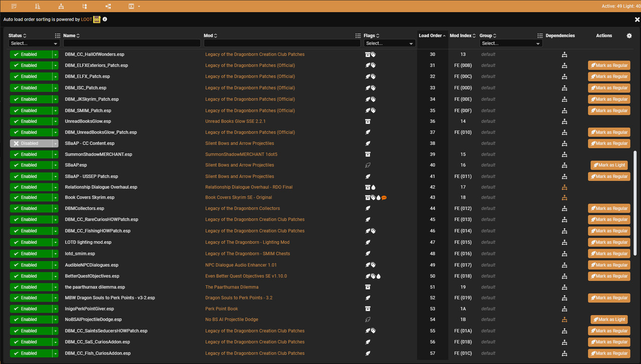Screen dimensions: 641x364
Task: Open the Unread Books Glow SSE 2.2.1 mod link
Action: point(235,121)
